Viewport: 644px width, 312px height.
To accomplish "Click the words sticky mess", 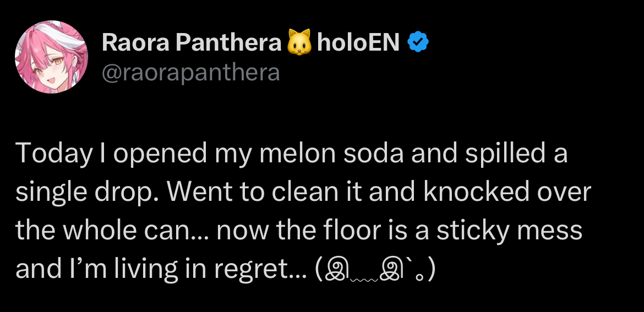I will (510, 231).
